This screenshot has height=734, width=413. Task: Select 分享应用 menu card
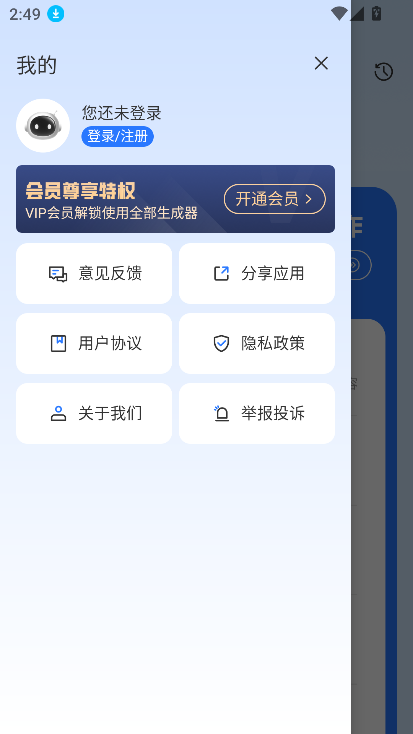pos(257,273)
